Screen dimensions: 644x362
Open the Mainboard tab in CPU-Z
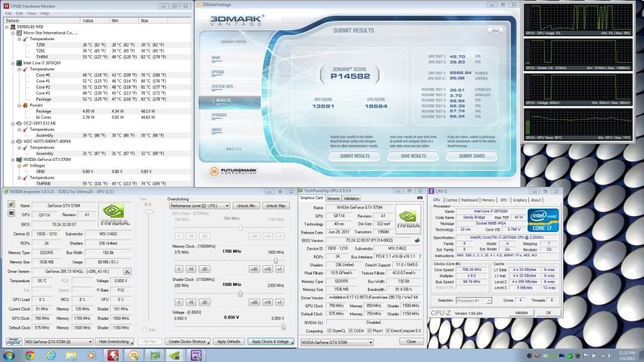click(x=469, y=200)
